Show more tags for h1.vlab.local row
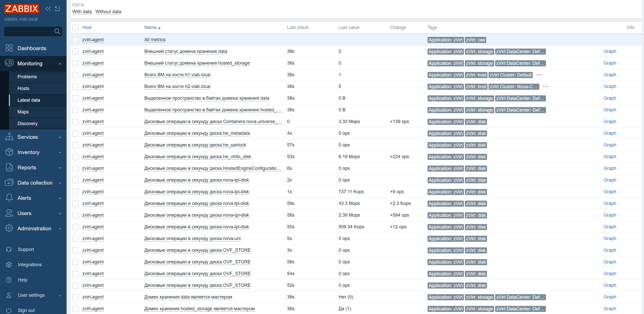 pyautogui.click(x=539, y=75)
